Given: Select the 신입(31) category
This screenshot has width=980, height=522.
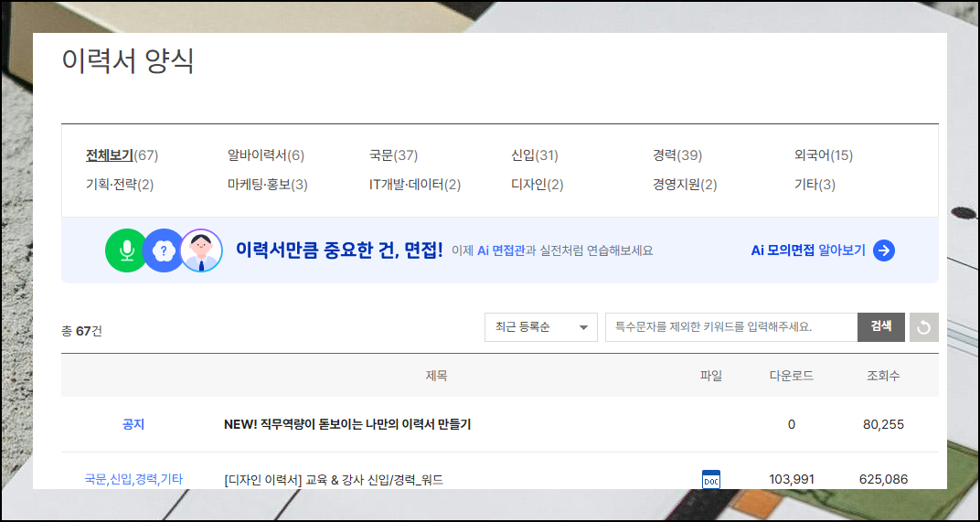Looking at the screenshot, I should [535, 155].
